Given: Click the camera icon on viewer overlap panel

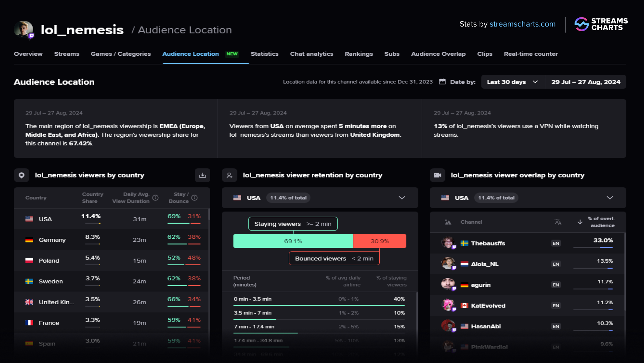Looking at the screenshot, I should click(437, 175).
